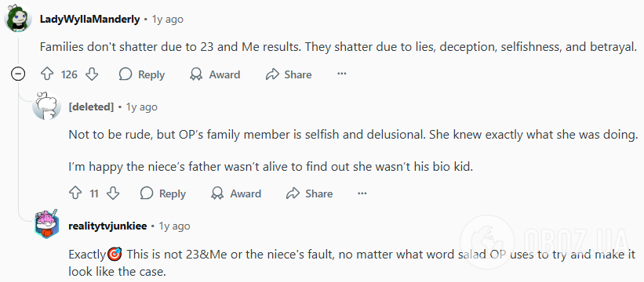Give an Award to LadyWyllaManderly's comment
The width and height of the screenshot is (644, 282).
tap(215, 74)
